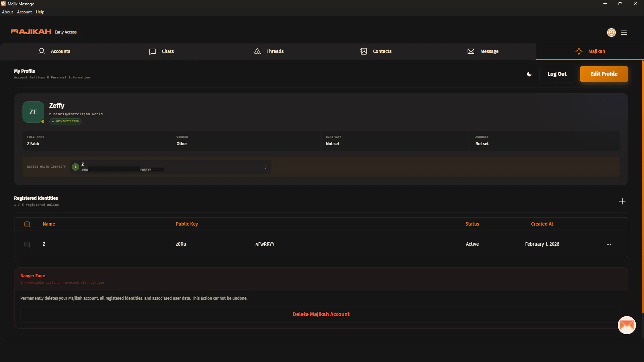Click the vertical page scrollbar

[x=642, y=186]
